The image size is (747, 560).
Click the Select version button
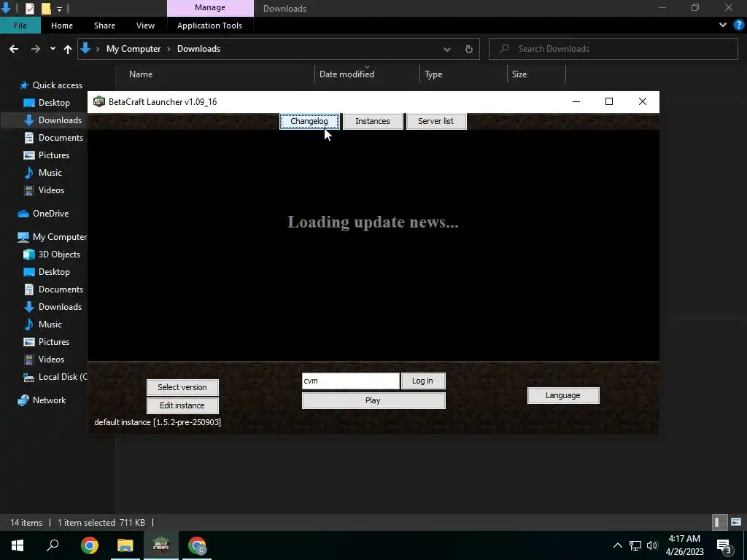[x=182, y=387]
